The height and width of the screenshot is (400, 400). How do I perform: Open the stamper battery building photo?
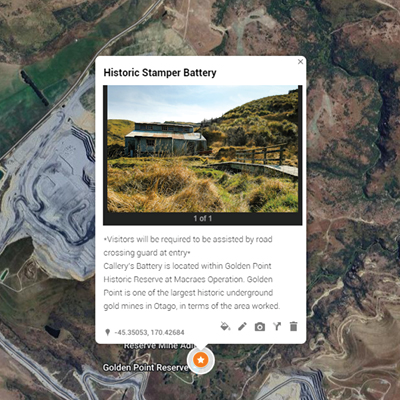point(203,149)
